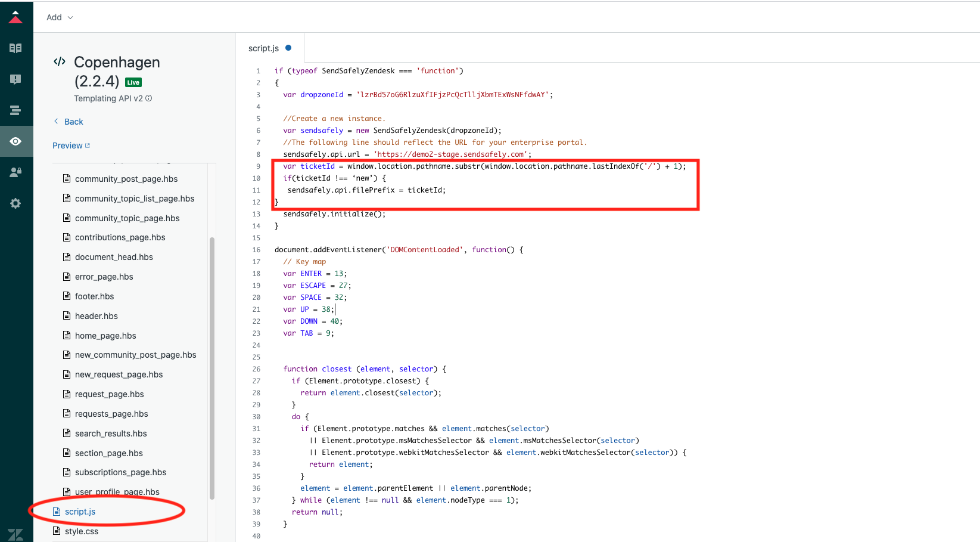
Task: Open the user permissions person-lock icon
Action: coord(15,172)
